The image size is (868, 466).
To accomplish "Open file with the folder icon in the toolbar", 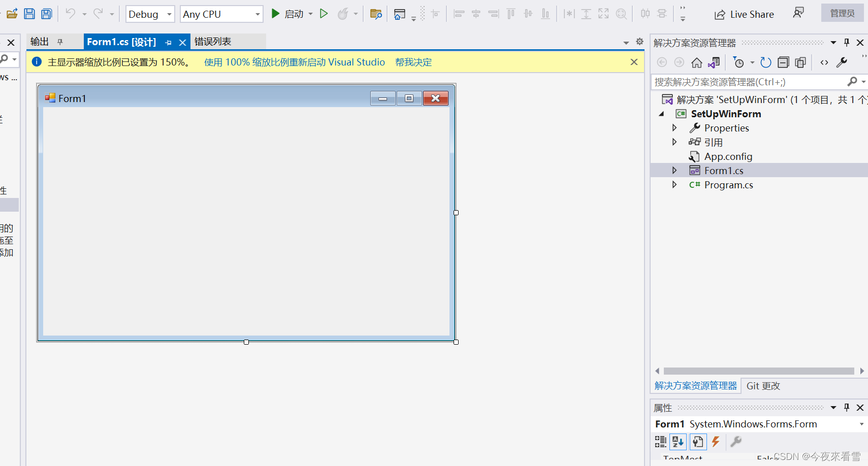I will (x=12, y=14).
